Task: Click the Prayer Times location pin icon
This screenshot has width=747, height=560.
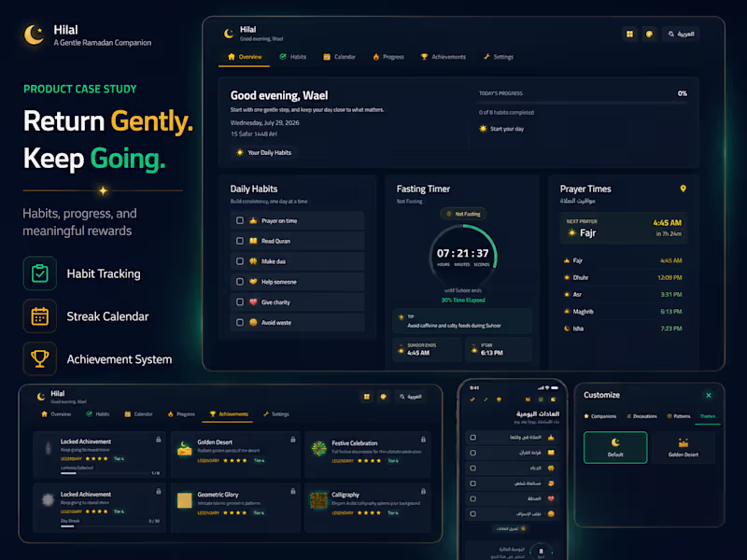Action: 683,189
